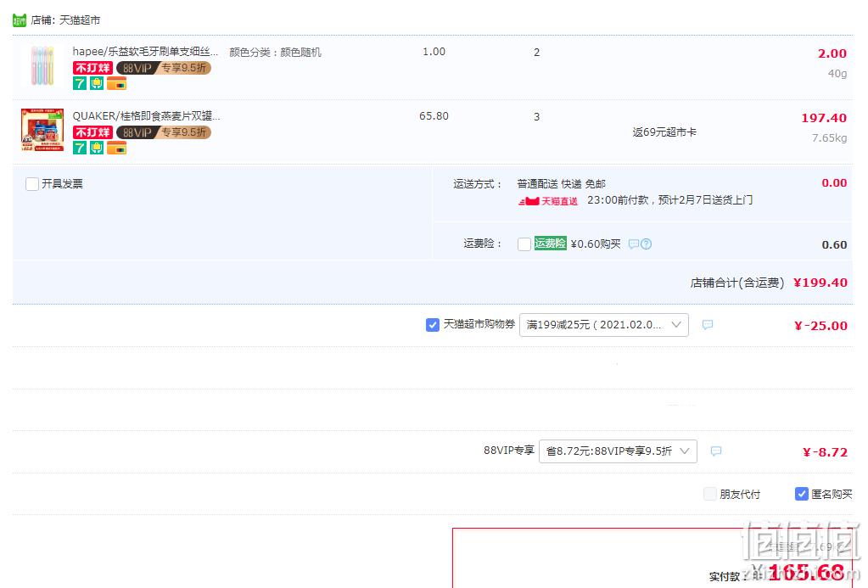Open the hapee toothbrush product thumbnail
This screenshot has width=868, height=588.
[x=42, y=66]
